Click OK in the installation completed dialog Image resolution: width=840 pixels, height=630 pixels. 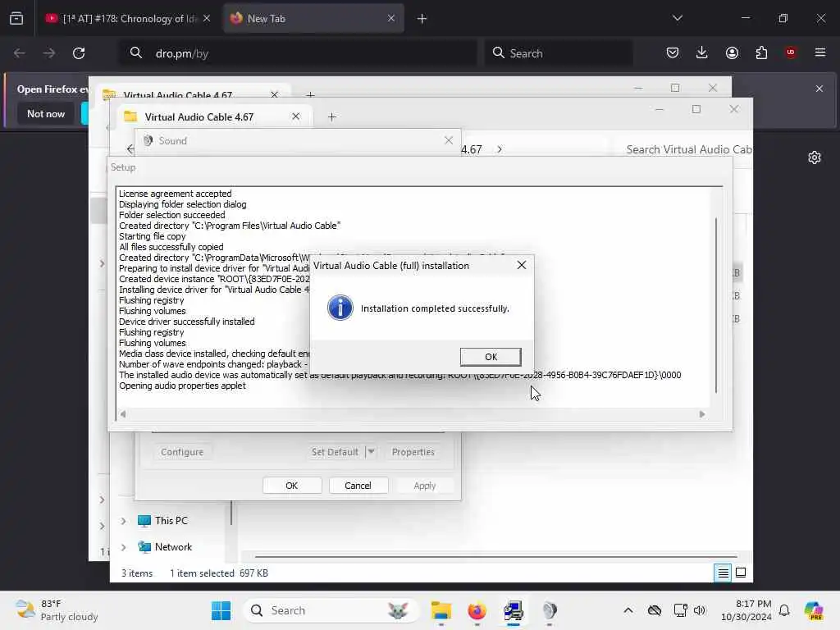(491, 357)
